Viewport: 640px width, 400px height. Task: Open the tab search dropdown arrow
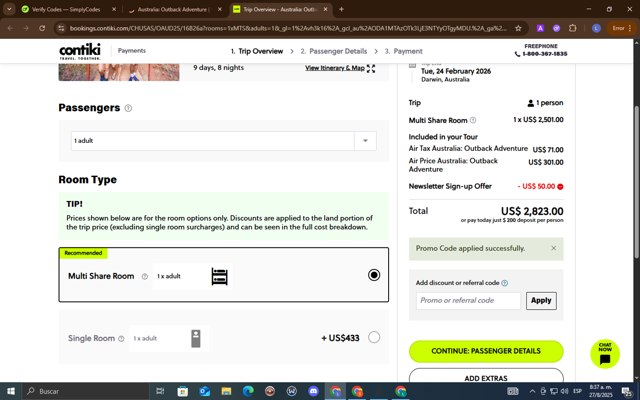coord(9,9)
